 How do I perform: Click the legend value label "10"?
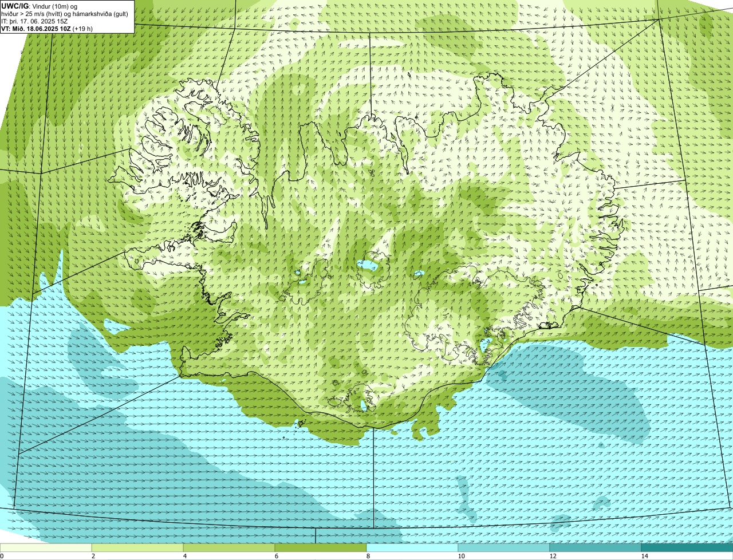tap(461, 556)
